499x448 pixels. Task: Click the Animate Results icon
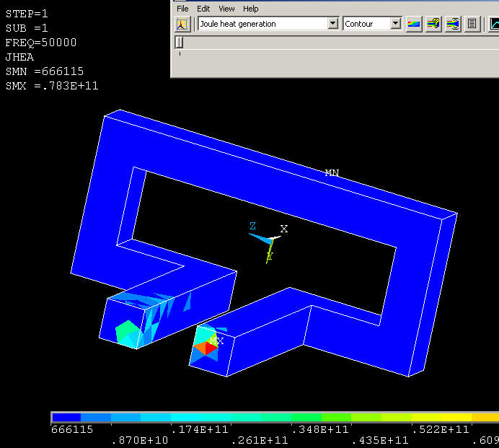click(453, 24)
